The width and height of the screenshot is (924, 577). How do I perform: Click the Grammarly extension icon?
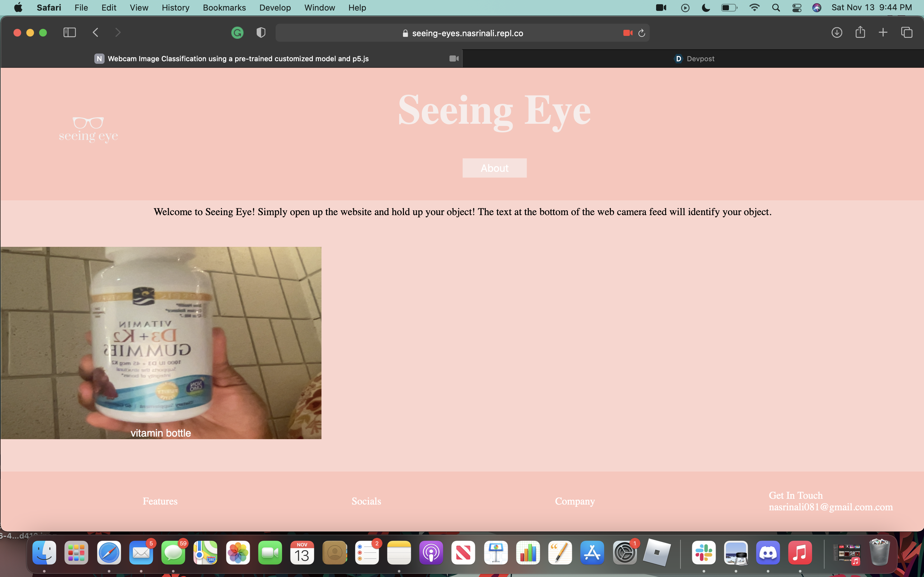tap(237, 33)
